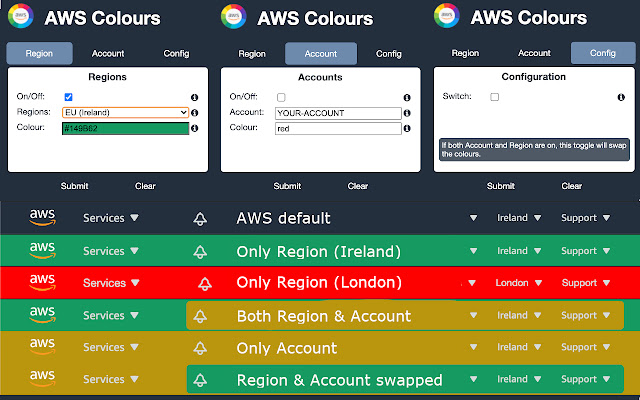The width and height of the screenshot is (640, 400).
Task: Click the green Regions colour field
Action: pos(125,129)
